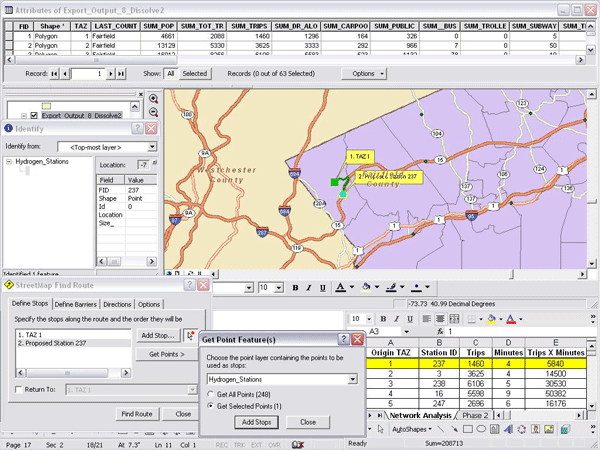
Task: Insert clip art from drawing toolbar
Action: [535, 429]
